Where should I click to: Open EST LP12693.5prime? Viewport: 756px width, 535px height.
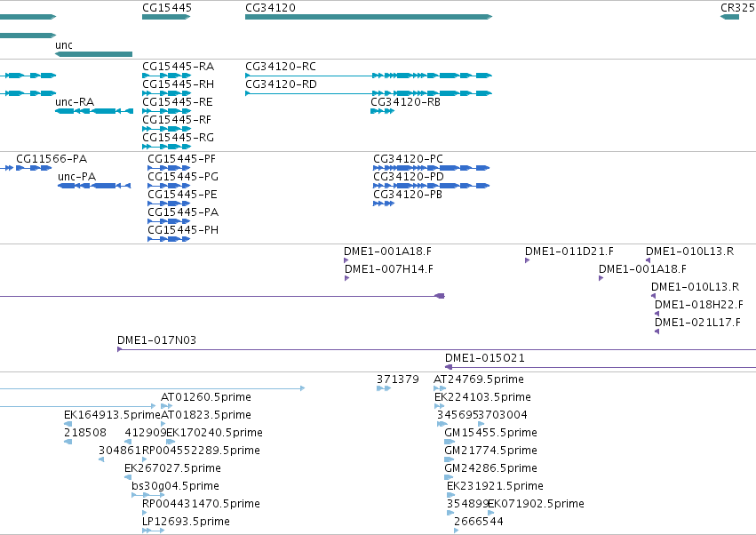click(186, 523)
